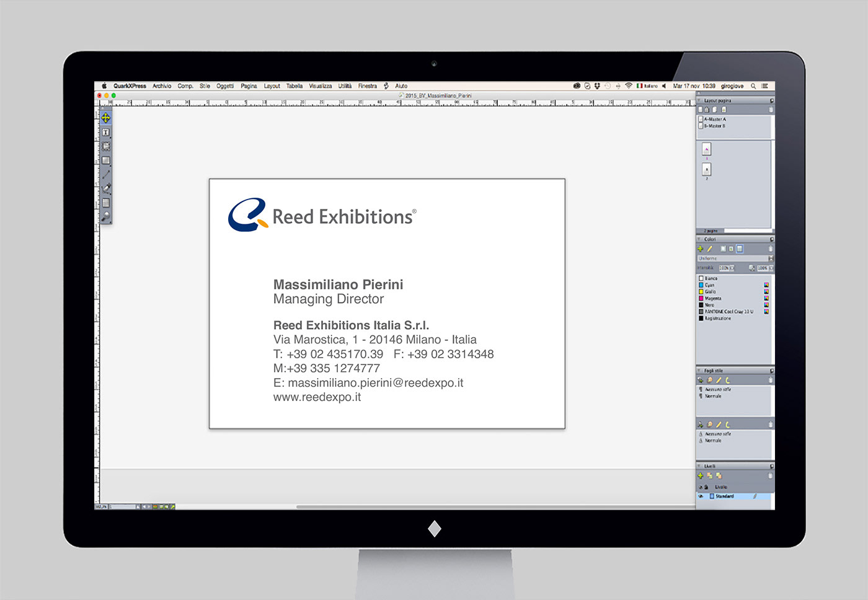Click the girogiove user name in menu bar
868x600 pixels.
[732, 86]
